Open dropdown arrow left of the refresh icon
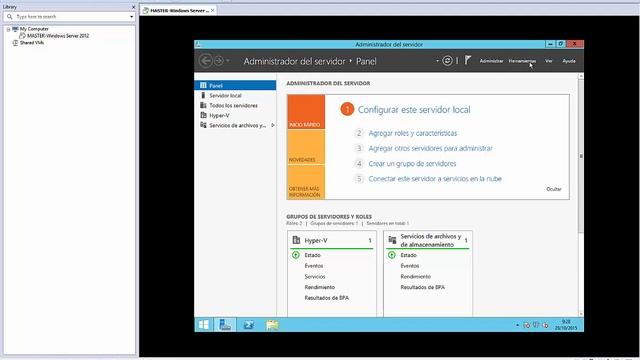Viewport: 640px width, 360px height. (437, 61)
